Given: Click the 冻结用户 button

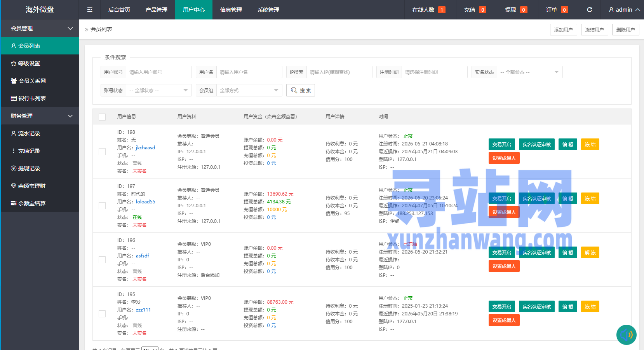Looking at the screenshot, I should (594, 30).
